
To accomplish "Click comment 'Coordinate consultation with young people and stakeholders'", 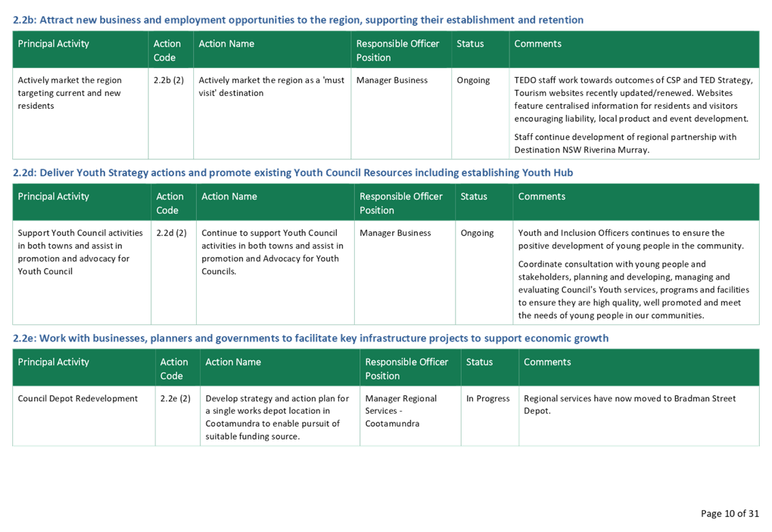I will tap(634, 290).
